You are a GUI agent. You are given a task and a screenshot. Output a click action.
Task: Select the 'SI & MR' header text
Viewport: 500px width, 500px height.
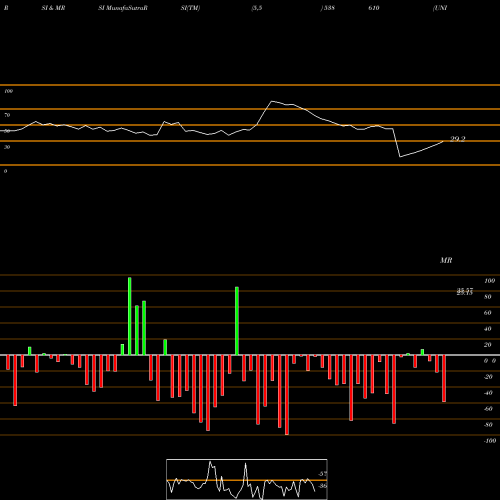tap(53, 8)
